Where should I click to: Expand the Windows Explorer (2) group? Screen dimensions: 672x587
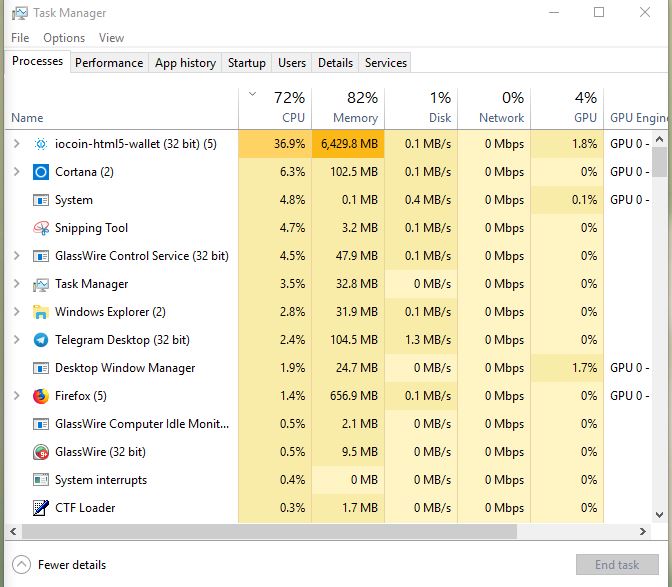[x=17, y=311]
